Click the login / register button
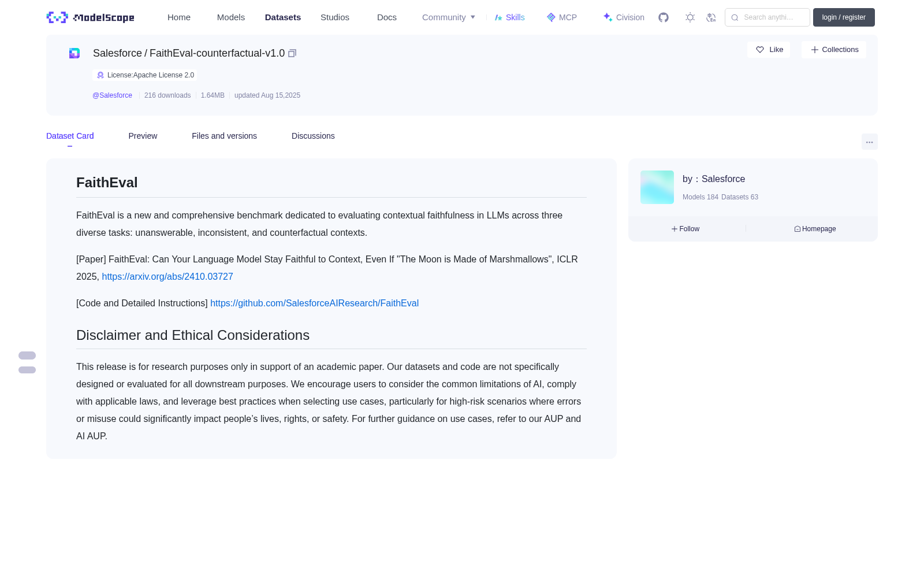This screenshot has height=578, width=924. [844, 17]
